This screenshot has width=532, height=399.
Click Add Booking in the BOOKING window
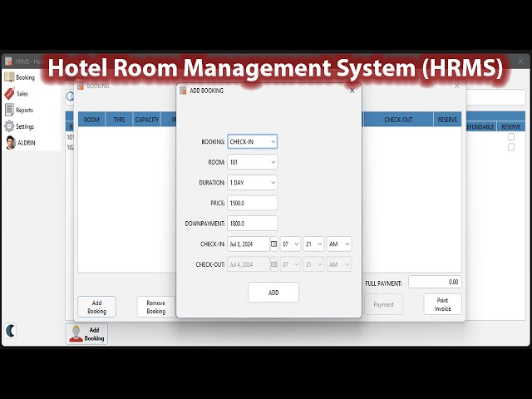[x=96, y=307]
